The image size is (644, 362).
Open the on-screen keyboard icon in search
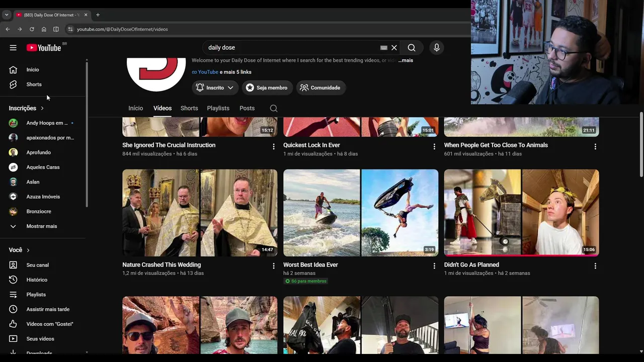click(383, 48)
